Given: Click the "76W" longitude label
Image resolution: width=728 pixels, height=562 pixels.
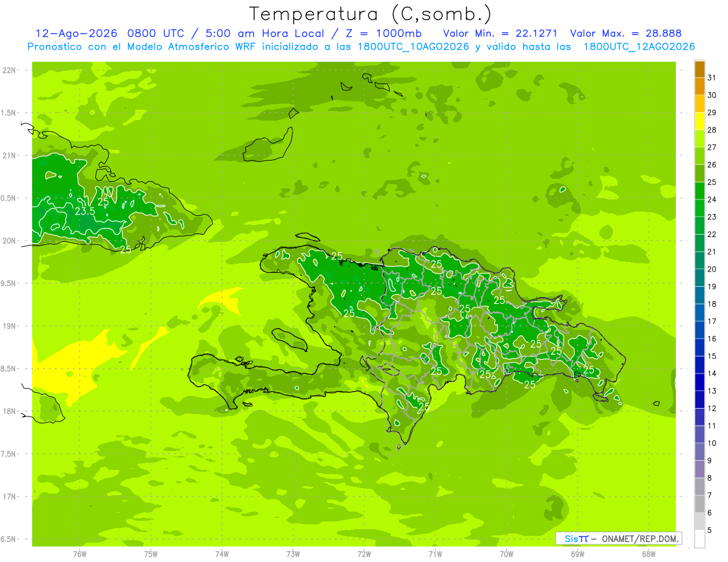Looking at the screenshot, I should point(79,554).
